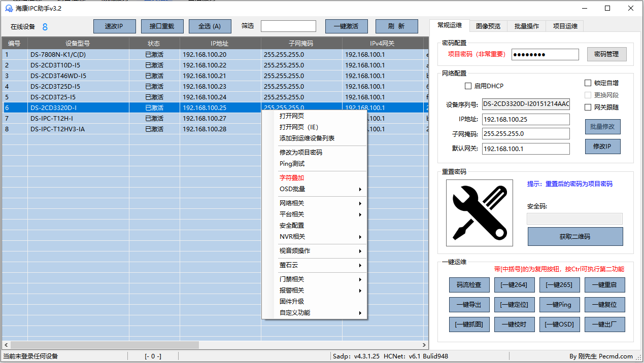
Task: Click the wrench and screwdriver reset icon
Action: pyautogui.click(x=479, y=213)
